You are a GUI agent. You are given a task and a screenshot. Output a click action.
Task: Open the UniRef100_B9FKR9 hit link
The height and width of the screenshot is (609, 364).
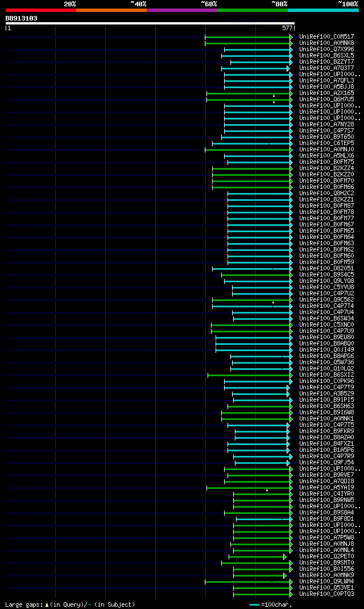click(326, 431)
